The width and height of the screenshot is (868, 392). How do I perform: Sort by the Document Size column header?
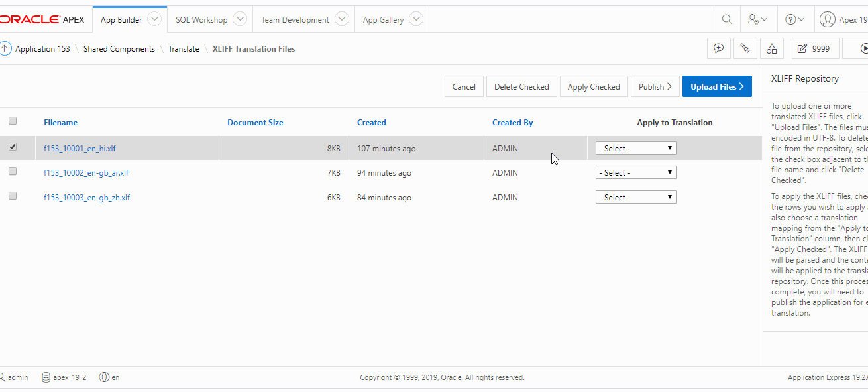[255, 123]
